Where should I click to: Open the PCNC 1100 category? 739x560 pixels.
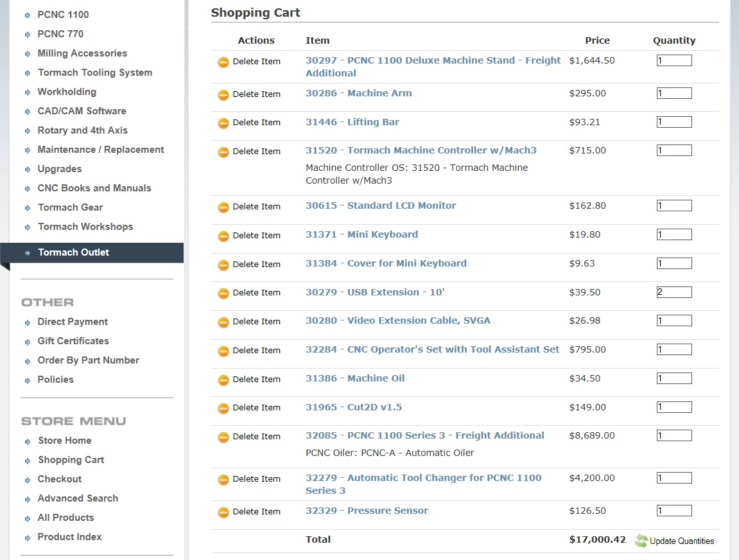point(63,15)
